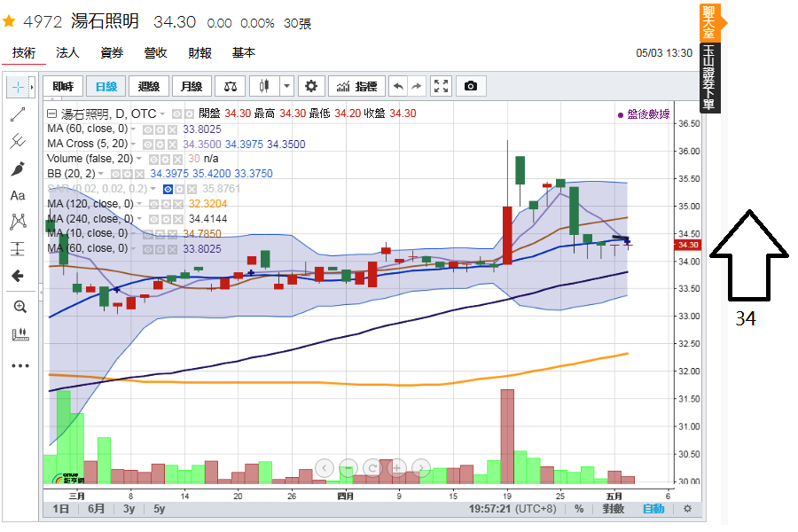Screen dimensions: 798x532
Task: Open dropdown for Volume (false, 20)
Action: pos(139,159)
